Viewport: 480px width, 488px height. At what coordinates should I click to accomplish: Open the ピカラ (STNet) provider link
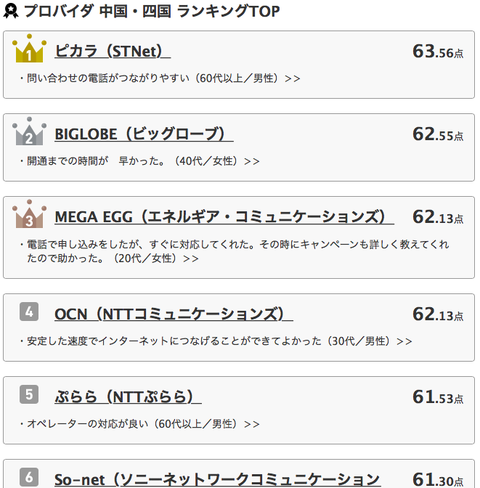click(x=113, y=51)
